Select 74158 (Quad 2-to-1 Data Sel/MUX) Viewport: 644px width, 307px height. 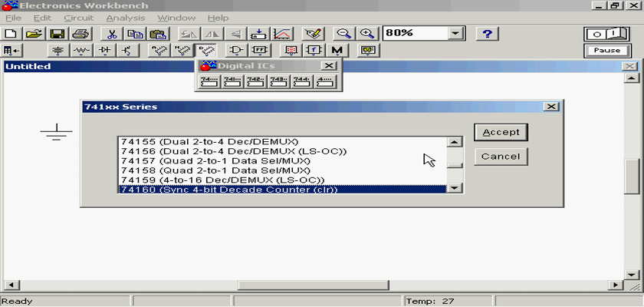[282, 170]
